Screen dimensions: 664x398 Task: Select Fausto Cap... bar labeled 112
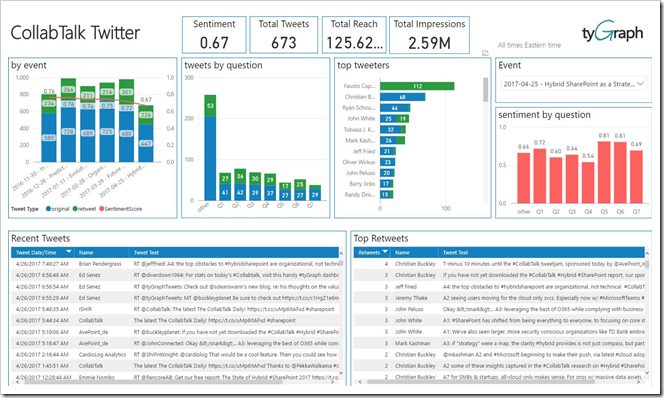[x=417, y=86]
